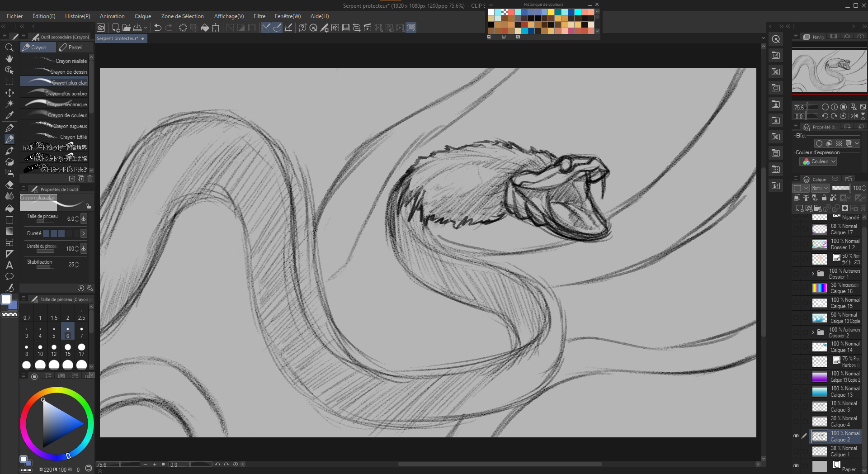Click the Undo arrow in the command bar

coord(157,28)
